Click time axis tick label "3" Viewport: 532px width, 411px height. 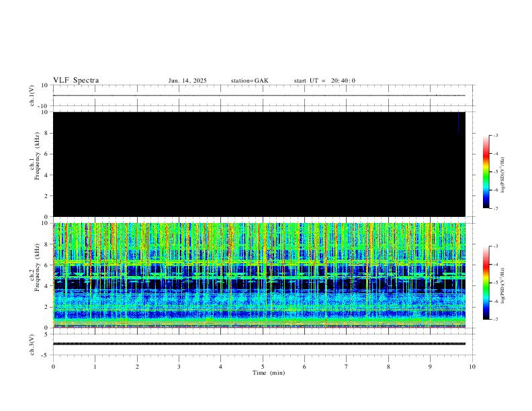179,367
